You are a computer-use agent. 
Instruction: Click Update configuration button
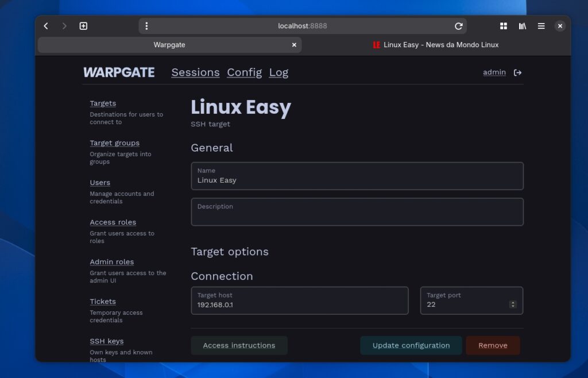coord(411,345)
